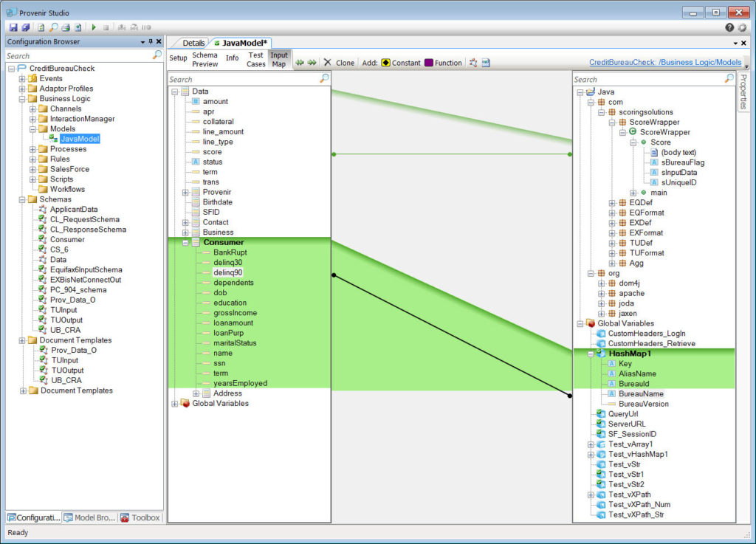Viewport: 756px width, 544px height.
Task: Open the Test Cases sub-tab
Action: (255, 59)
